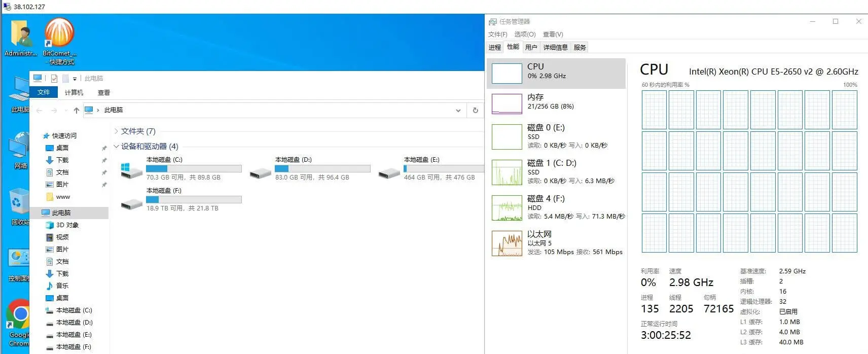Select the 以太网 Ethernet performance graph
Viewport: 868px width, 354px height.
507,243
